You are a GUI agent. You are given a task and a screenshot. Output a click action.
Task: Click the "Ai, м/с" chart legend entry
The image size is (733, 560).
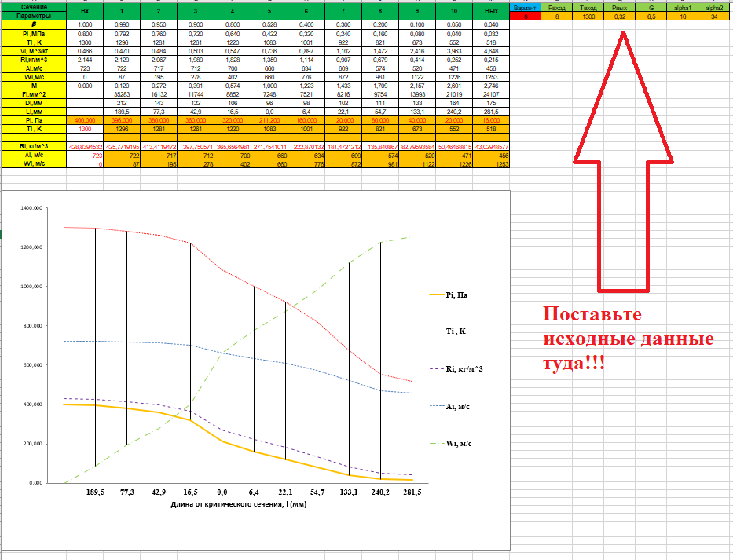tap(449, 406)
